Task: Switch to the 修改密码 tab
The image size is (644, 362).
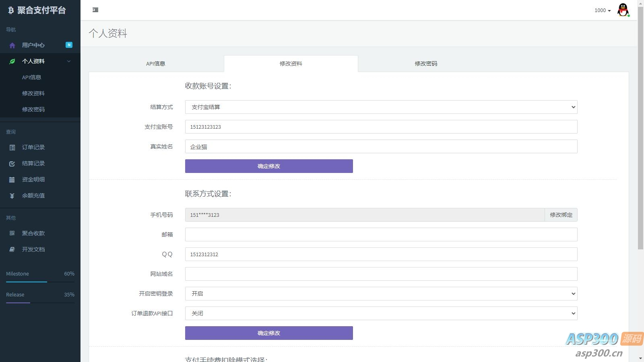Action: [x=426, y=64]
